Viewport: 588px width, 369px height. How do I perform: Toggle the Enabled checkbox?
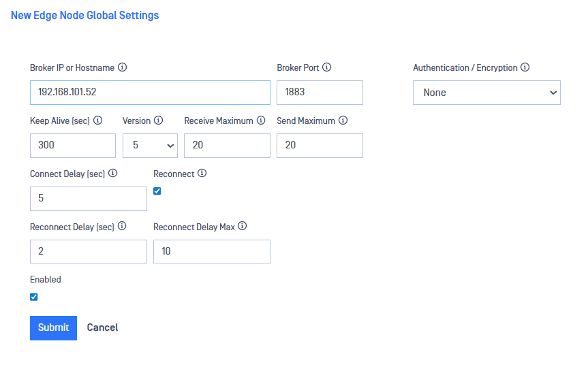click(34, 297)
